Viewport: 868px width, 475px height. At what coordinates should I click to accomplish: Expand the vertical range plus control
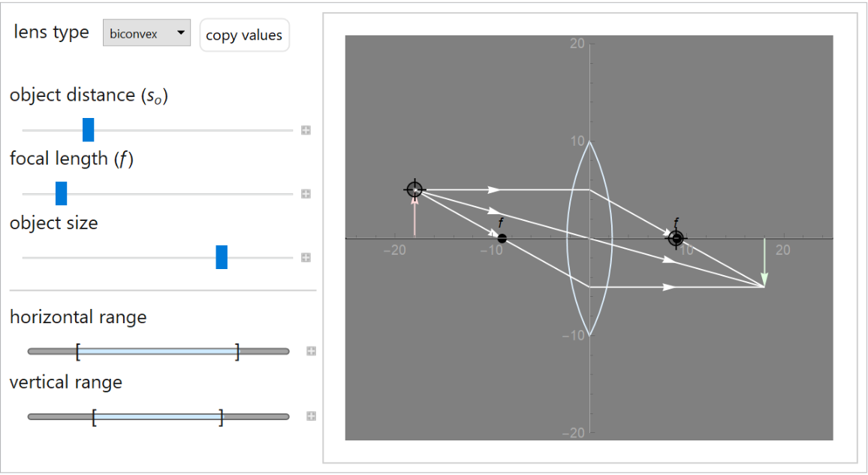pos(311,416)
